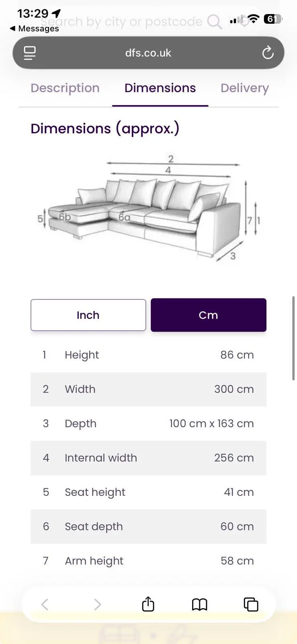
Task: Select the Dimensions tab
Action: coord(160,88)
